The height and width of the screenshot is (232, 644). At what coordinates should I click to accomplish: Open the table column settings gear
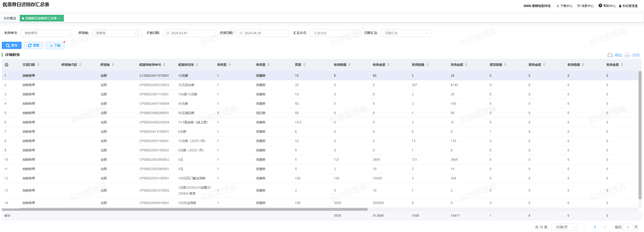(x=6, y=65)
